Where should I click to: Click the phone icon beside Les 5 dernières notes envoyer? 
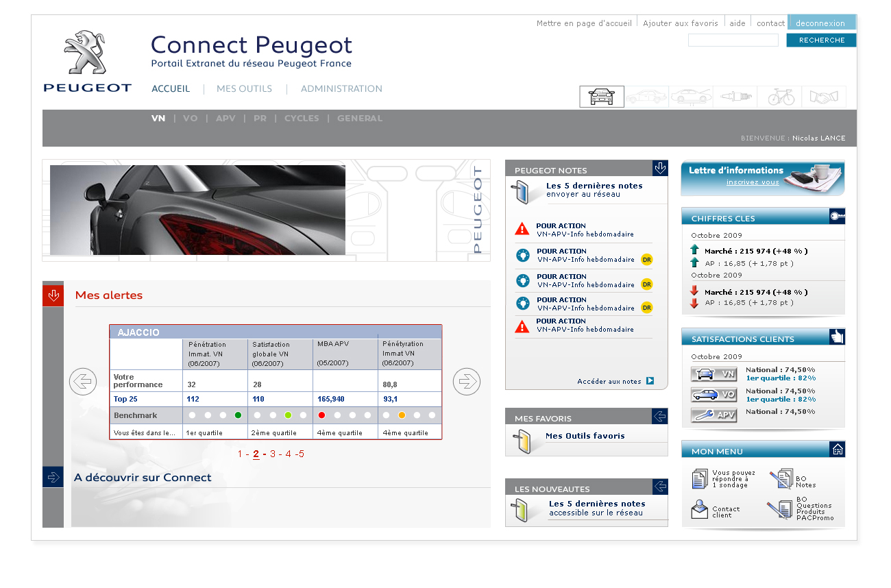(x=521, y=192)
